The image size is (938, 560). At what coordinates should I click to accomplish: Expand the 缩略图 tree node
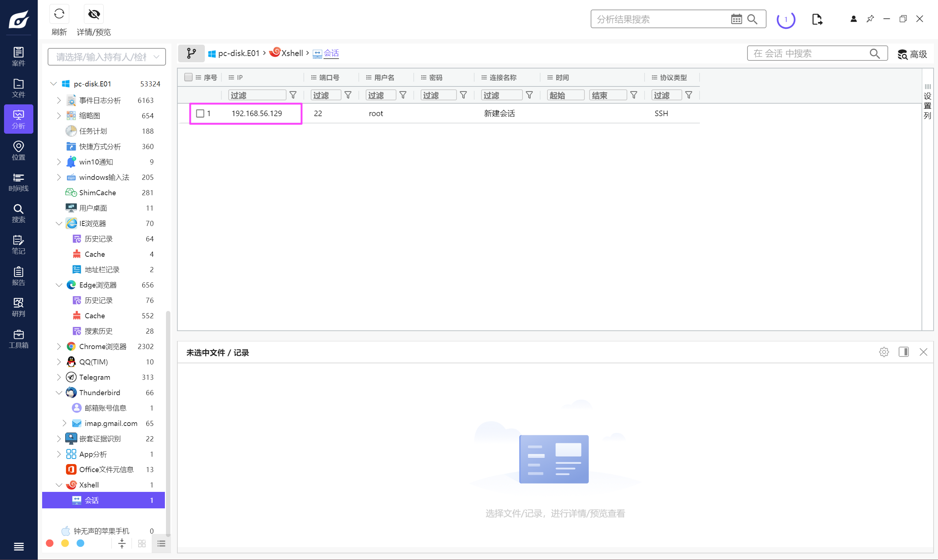coord(59,116)
